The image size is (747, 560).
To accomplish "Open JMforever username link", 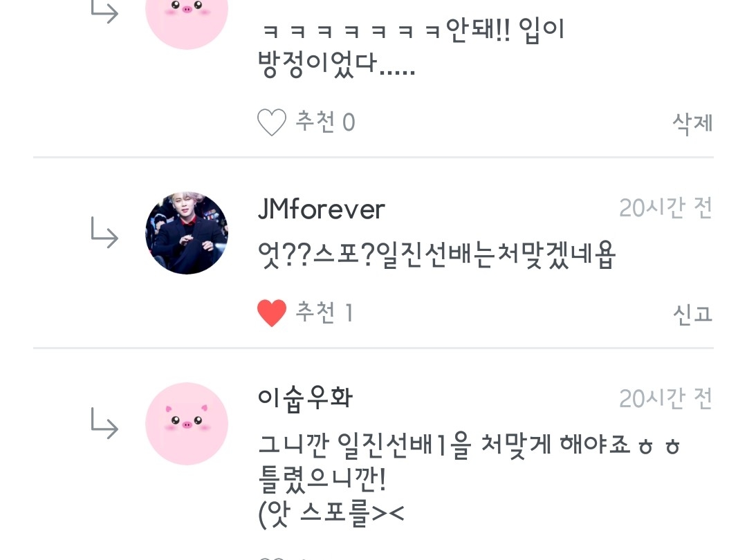I will tap(321, 209).
